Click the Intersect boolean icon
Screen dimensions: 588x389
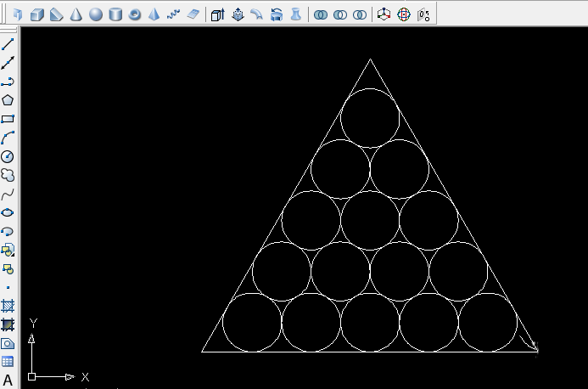point(360,14)
